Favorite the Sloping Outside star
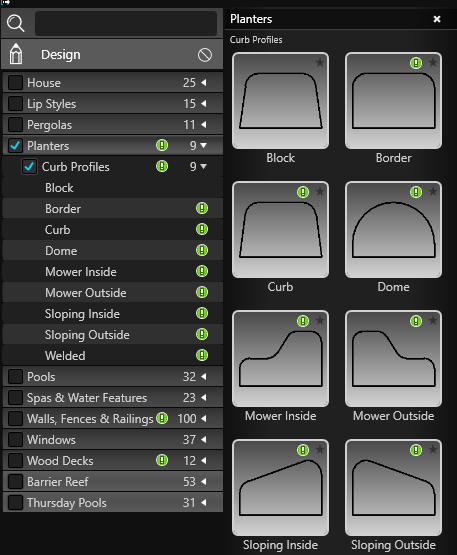 point(433,450)
